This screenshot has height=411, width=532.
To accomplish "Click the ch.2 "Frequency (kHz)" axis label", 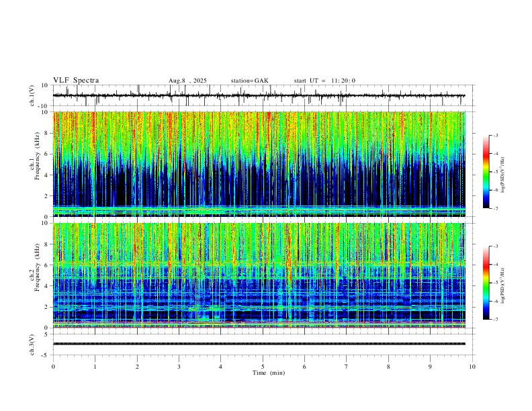I will click(38, 266).
